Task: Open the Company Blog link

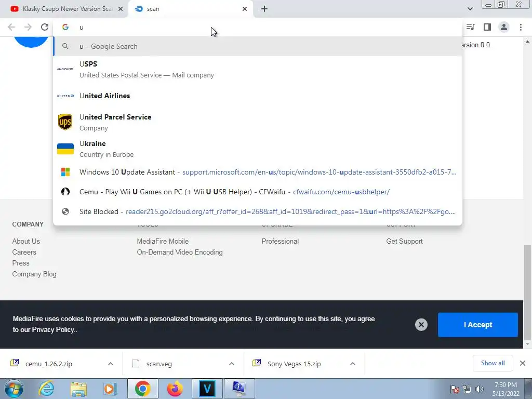Action: tap(34, 274)
